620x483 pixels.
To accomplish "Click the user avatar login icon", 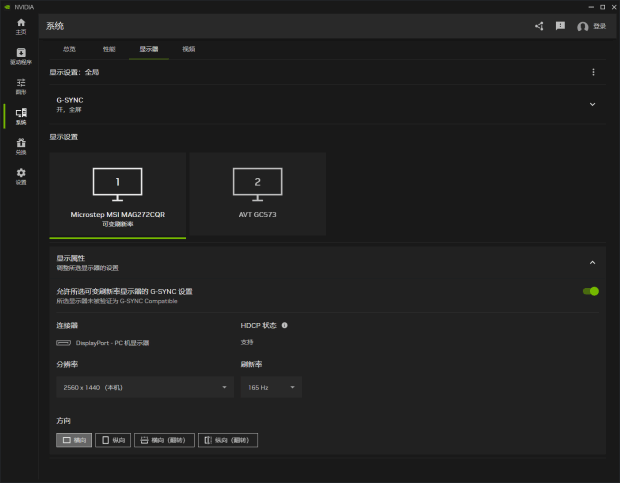I will point(582,26).
